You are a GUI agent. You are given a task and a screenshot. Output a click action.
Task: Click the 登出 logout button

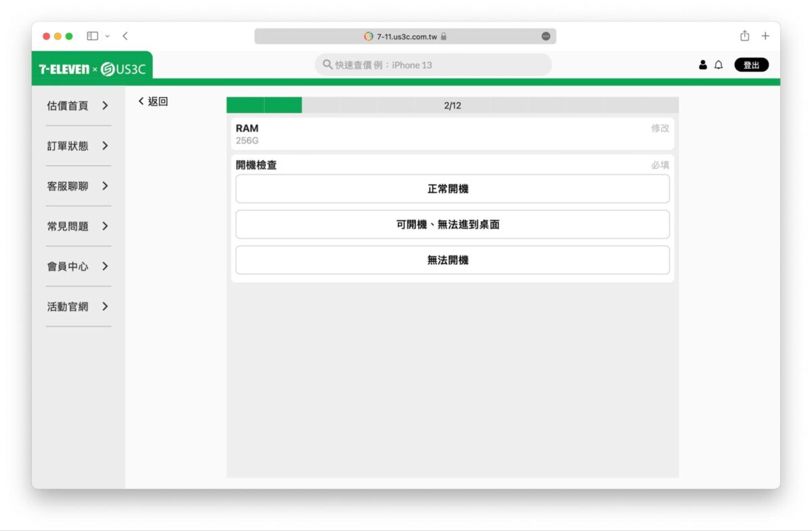point(752,65)
